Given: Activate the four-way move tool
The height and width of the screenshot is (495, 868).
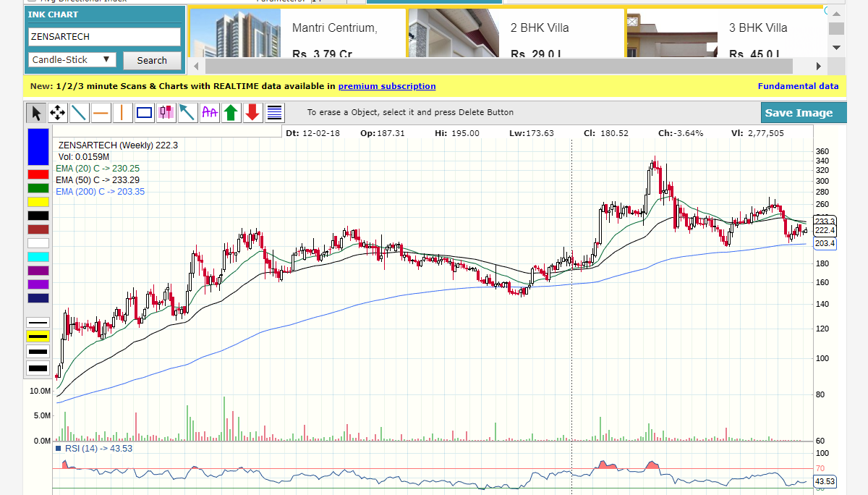Looking at the screenshot, I should 57,113.
